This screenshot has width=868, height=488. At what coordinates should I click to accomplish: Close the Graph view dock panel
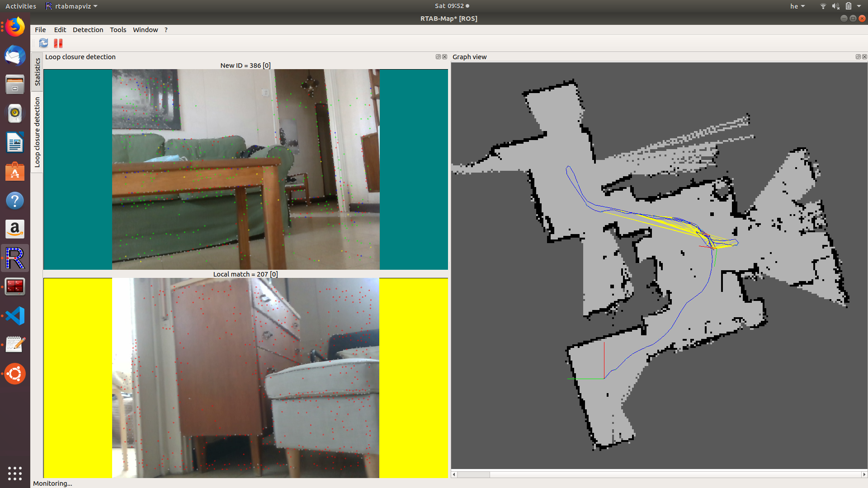click(x=864, y=57)
